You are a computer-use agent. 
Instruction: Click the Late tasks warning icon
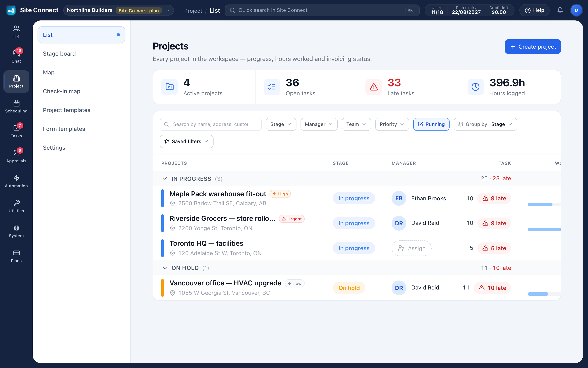(373, 87)
